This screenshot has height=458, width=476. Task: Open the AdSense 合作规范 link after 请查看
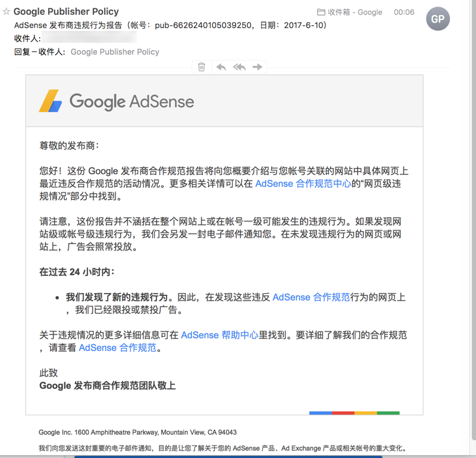click(117, 347)
